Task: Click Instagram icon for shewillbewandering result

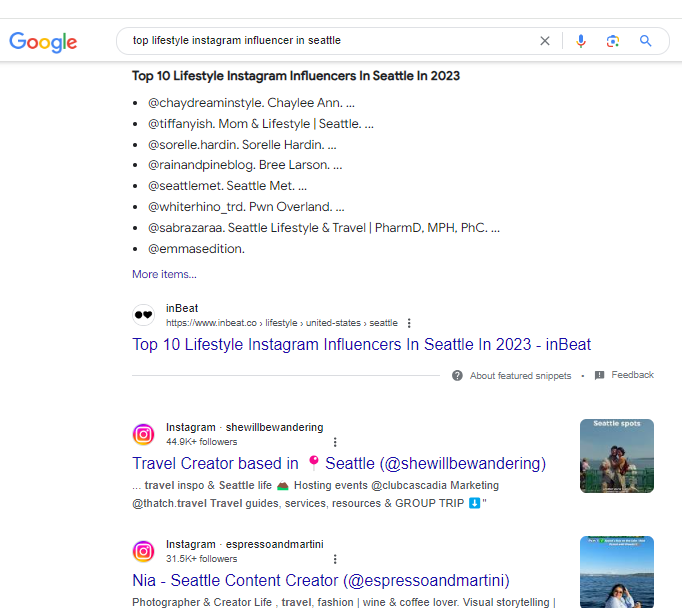Action: click(144, 434)
